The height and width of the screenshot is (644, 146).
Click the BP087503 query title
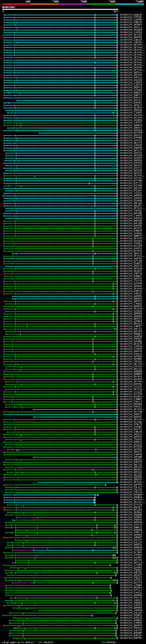[8, 7]
